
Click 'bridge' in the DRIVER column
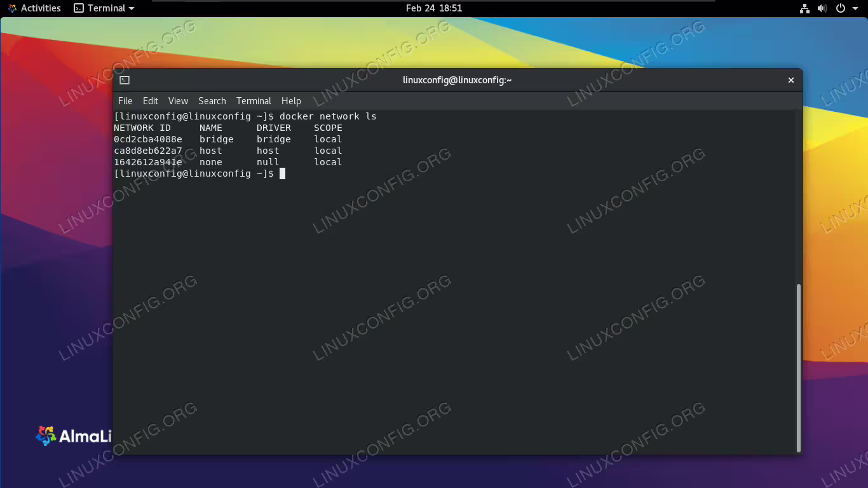[274, 139]
